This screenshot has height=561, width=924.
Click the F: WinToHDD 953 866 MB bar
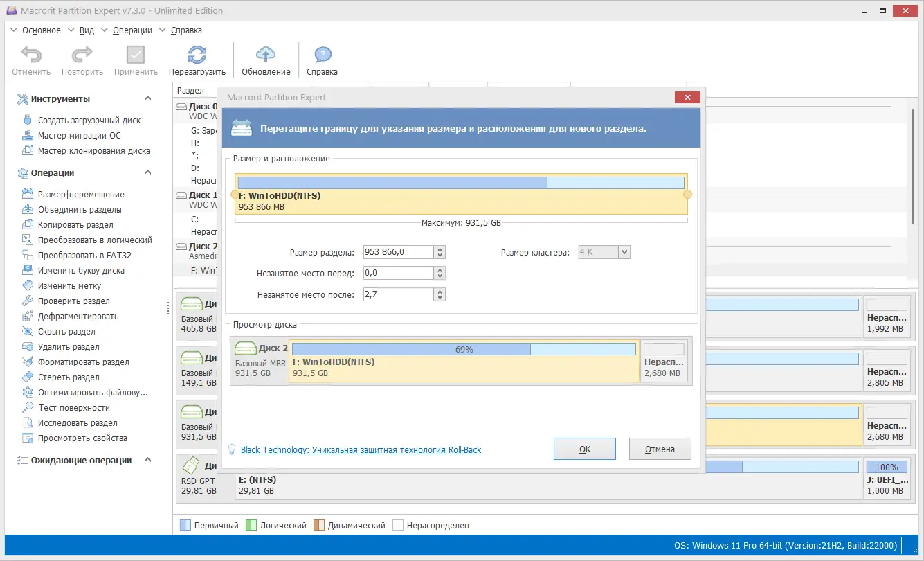click(x=461, y=194)
